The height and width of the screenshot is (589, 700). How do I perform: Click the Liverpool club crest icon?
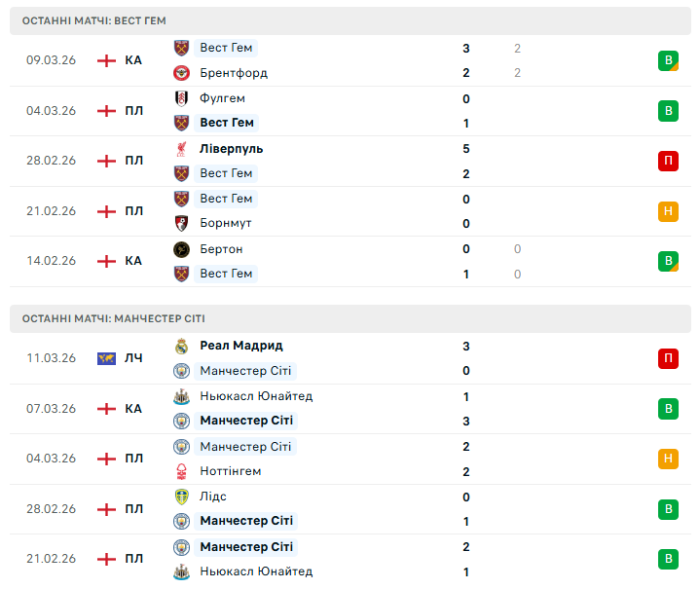click(x=181, y=149)
